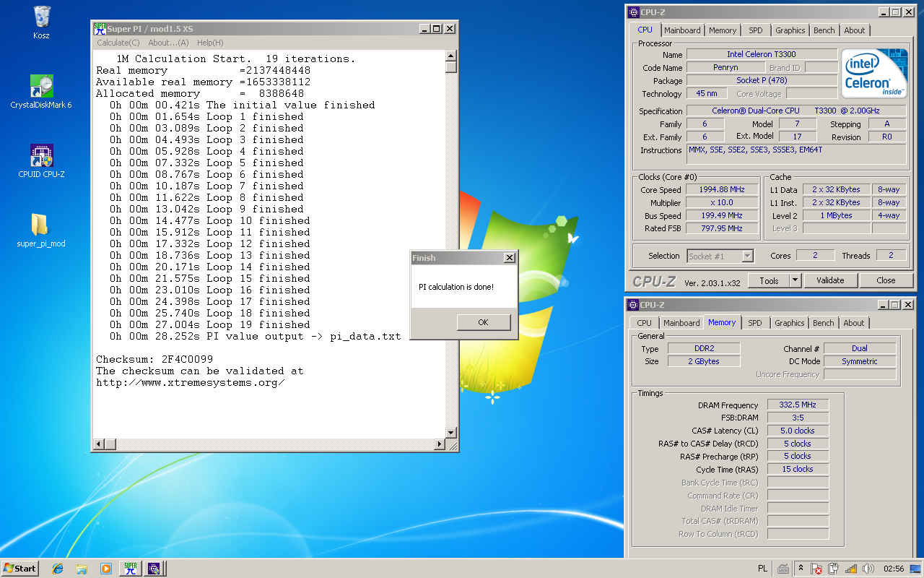924x578 pixels.
Task: Click the Tools button in CPU-Z
Action: [x=769, y=280]
